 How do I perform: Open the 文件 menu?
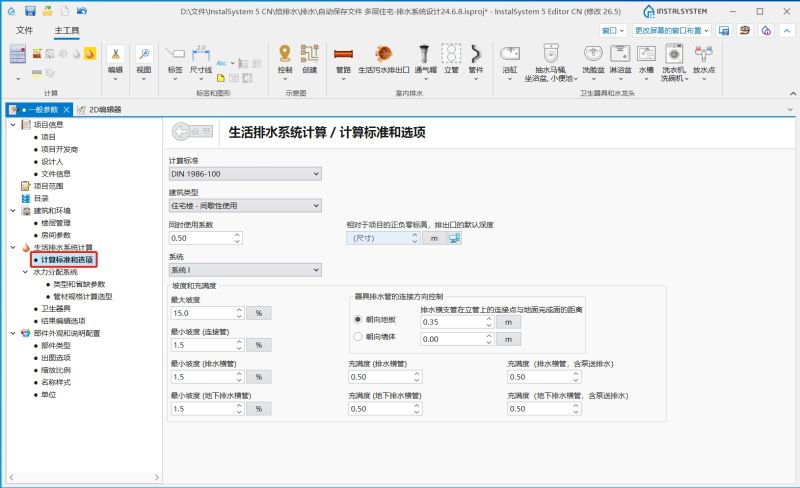[x=24, y=31]
